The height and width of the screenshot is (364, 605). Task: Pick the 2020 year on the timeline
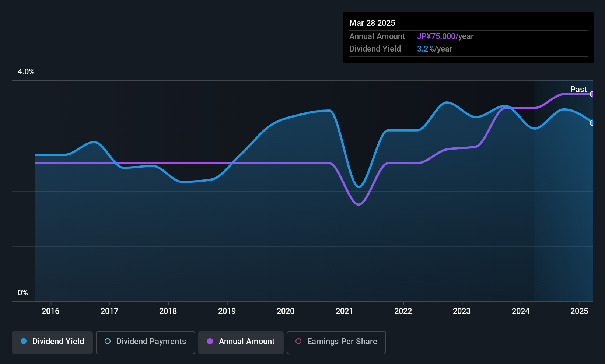click(286, 311)
